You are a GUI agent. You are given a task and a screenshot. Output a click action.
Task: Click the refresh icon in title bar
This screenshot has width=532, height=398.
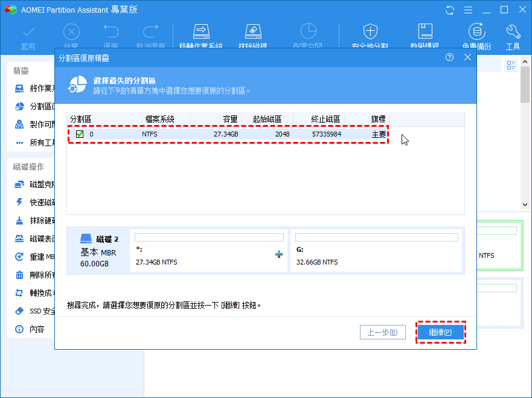click(x=450, y=10)
